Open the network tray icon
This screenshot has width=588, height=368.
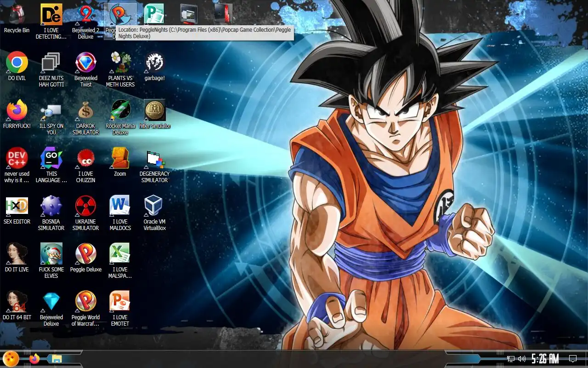pos(510,359)
